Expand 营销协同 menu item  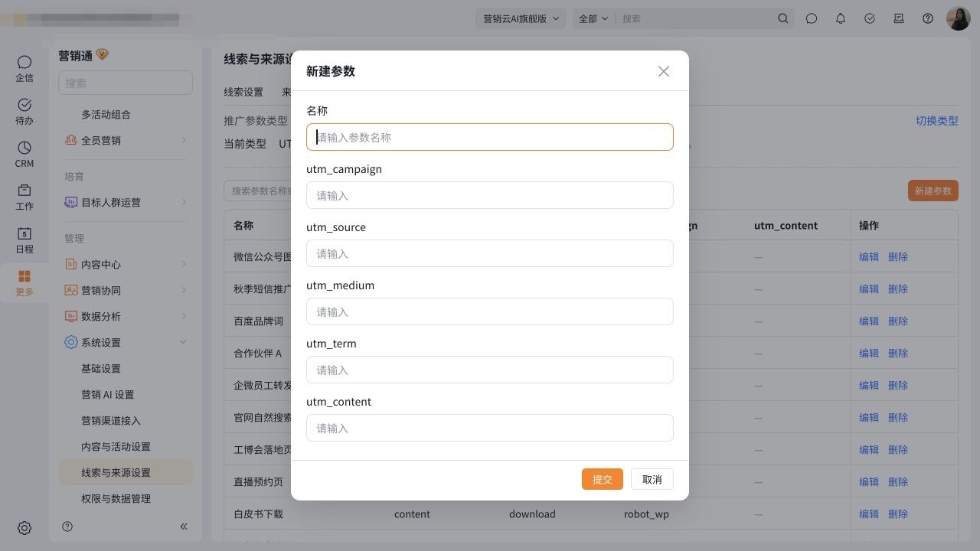pyautogui.click(x=126, y=290)
